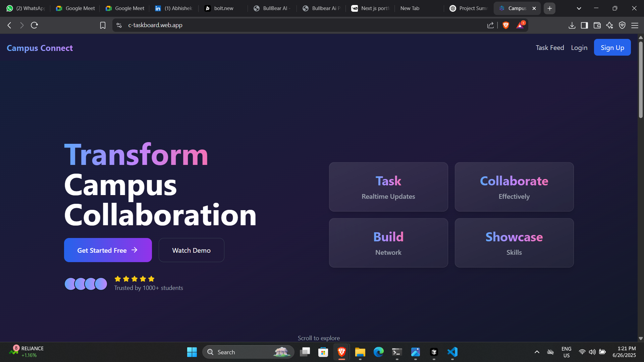Switch to the Project Summary tab

coord(469,8)
